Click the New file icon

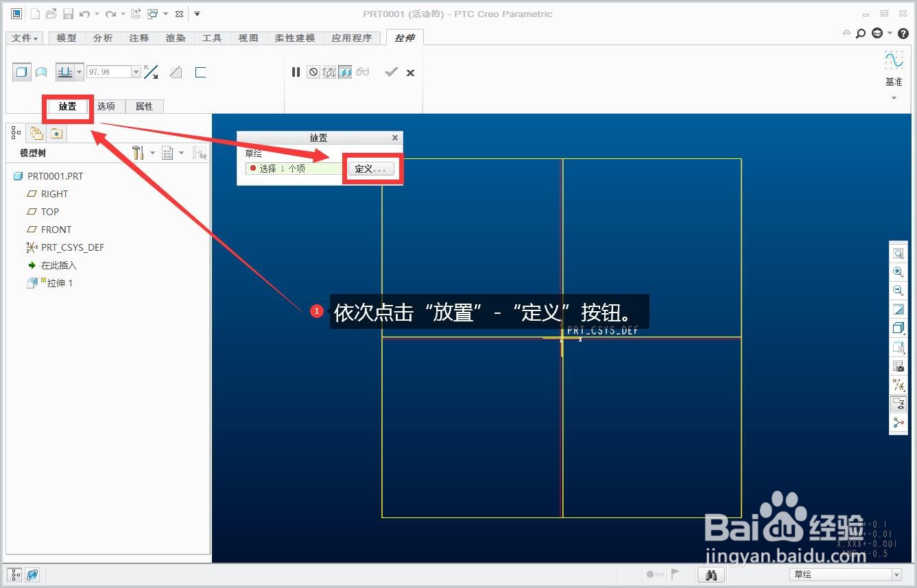[35, 14]
